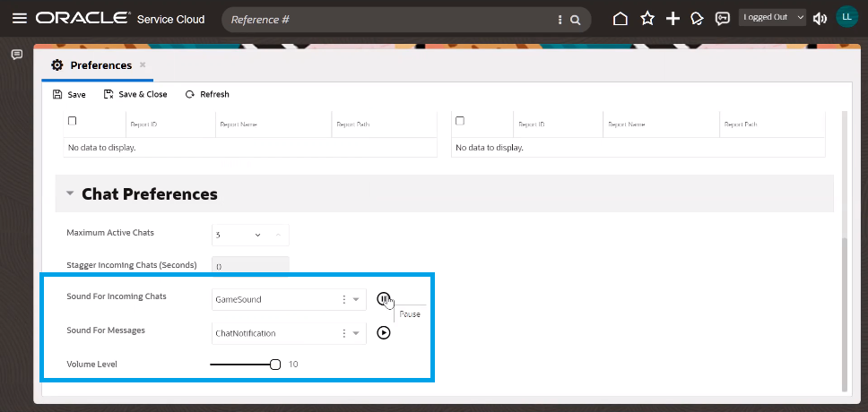Screen dimensions: 868x412
Task: Click the kebab icon in ChatNotification field
Action: [343, 333]
